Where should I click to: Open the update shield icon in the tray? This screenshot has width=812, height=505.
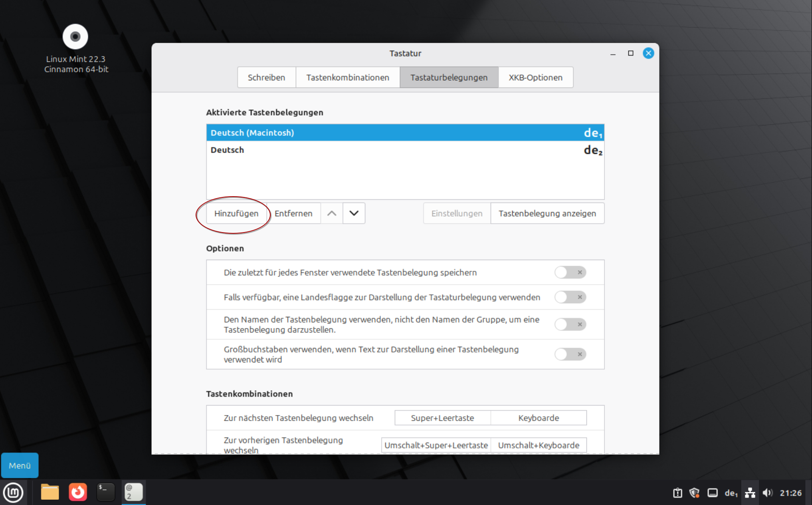pos(695,493)
